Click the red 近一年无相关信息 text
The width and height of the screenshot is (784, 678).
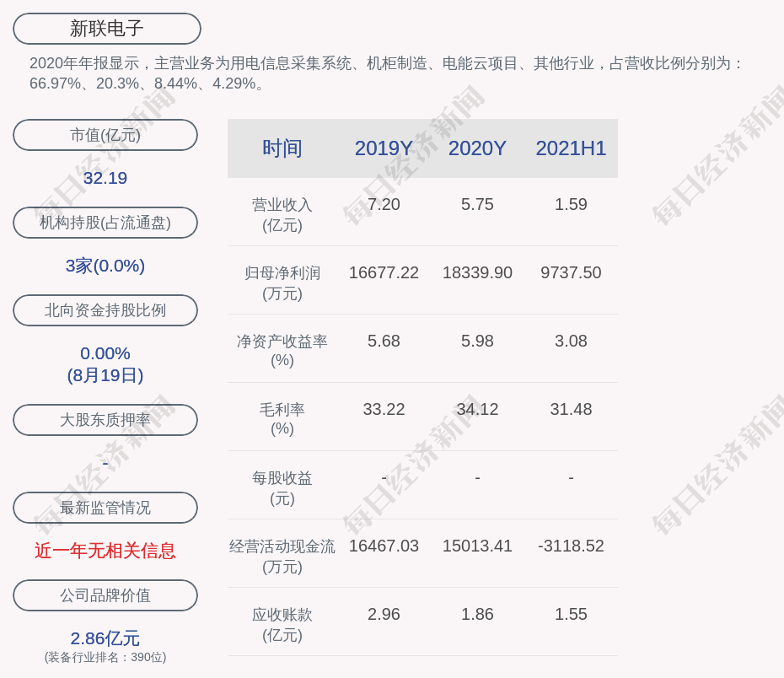105,551
